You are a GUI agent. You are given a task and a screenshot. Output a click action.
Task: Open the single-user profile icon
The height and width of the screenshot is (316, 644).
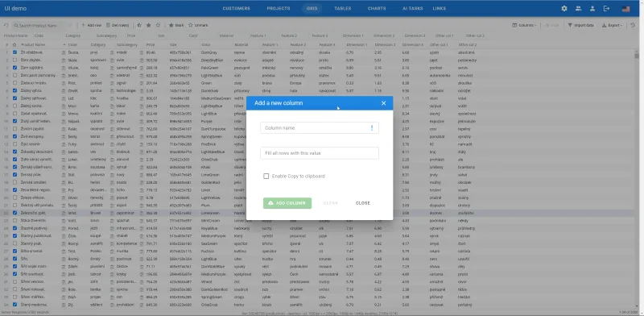(592, 8)
